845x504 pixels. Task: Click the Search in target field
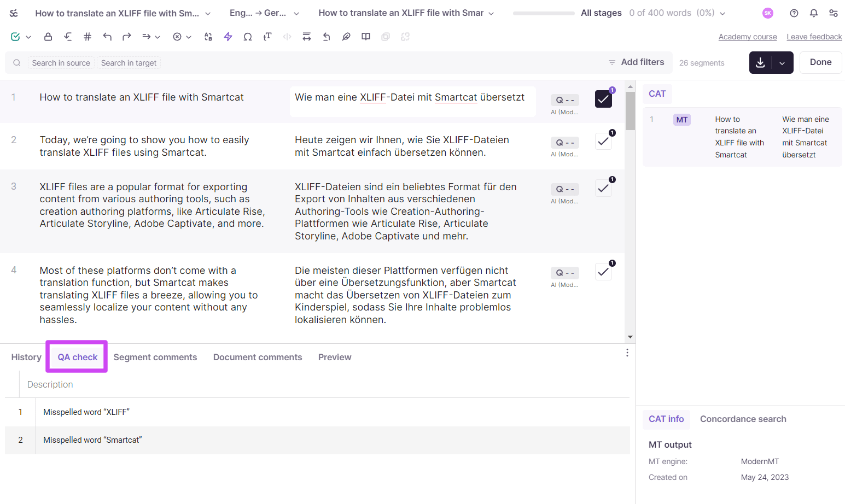[x=129, y=63]
